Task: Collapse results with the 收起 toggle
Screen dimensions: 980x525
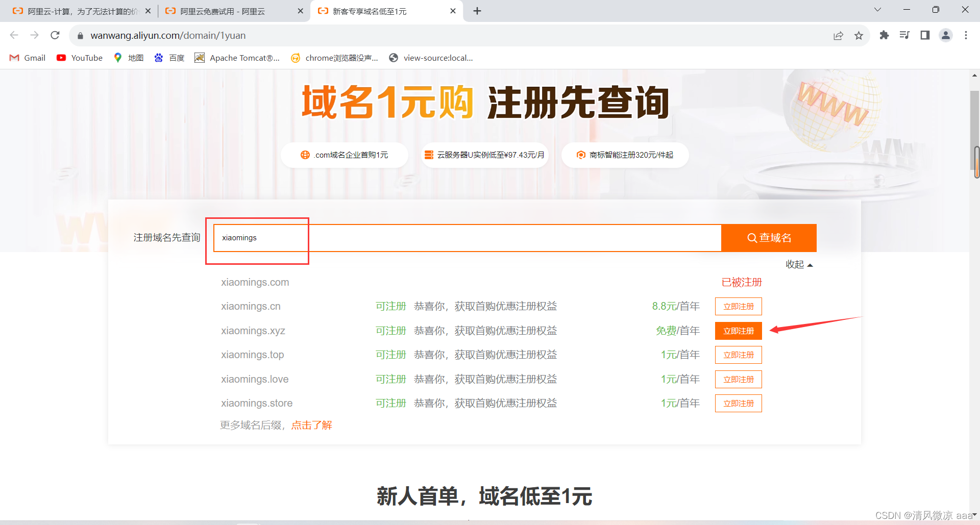Action: [x=799, y=264]
